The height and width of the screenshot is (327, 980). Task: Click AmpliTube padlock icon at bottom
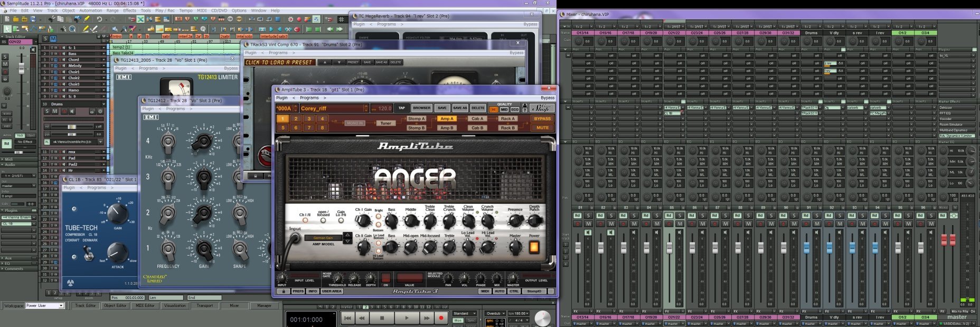pyautogui.click(x=284, y=291)
